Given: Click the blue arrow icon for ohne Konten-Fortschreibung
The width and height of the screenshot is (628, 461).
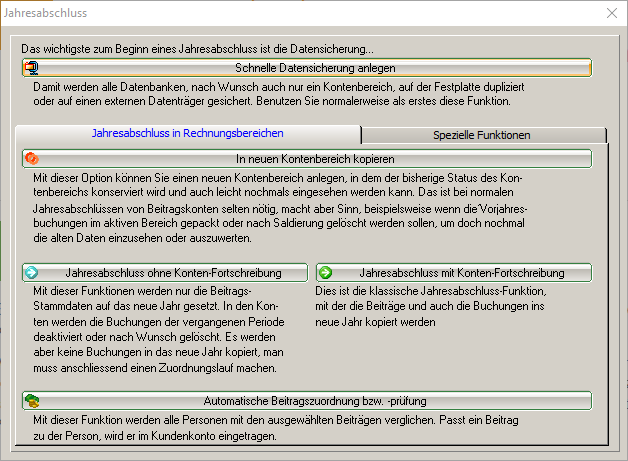Looking at the screenshot, I should [x=31, y=272].
